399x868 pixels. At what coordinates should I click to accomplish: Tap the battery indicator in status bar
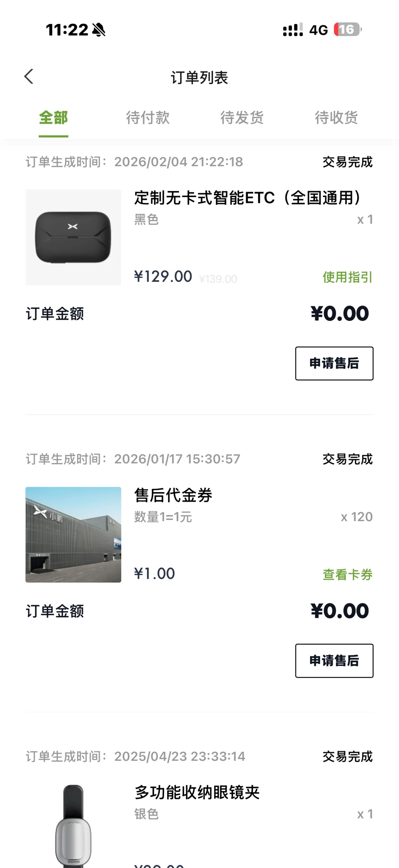pos(347,30)
